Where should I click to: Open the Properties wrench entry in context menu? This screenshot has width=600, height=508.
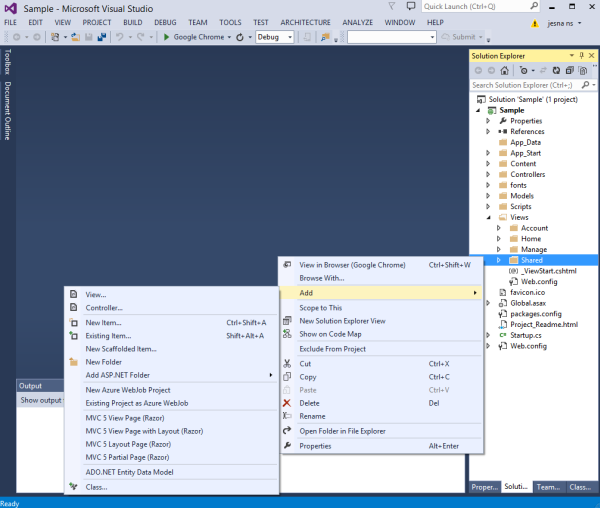380,446
